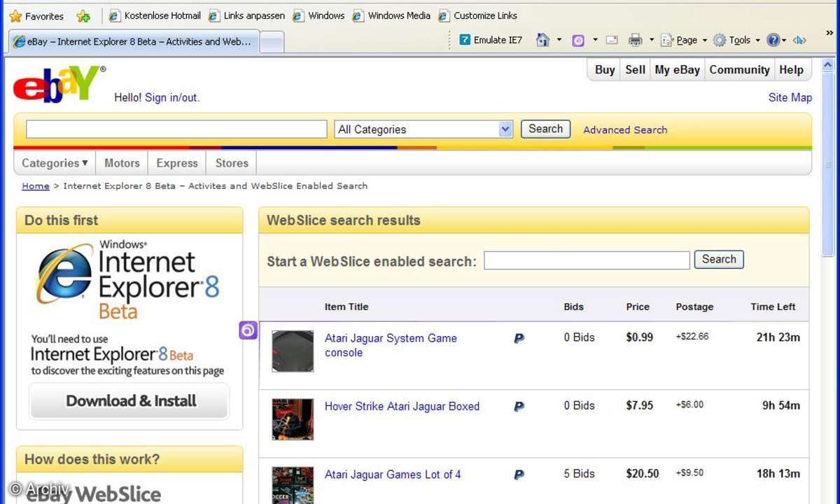Click the Atari Jaguar System Game console thumbnail

click(x=293, y=351)
